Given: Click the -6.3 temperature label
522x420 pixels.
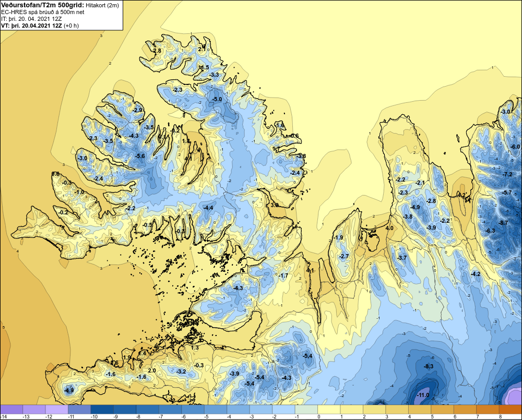Looking at the screenshot, I should click(490, 231).
